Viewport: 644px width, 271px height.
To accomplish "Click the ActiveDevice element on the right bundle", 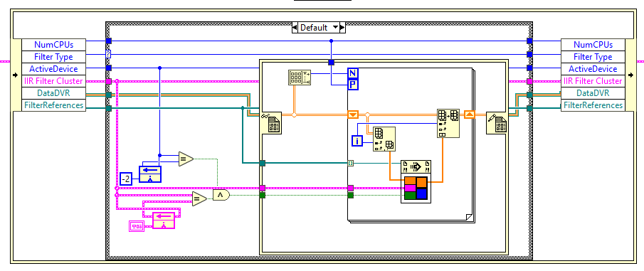I will 593,68.
